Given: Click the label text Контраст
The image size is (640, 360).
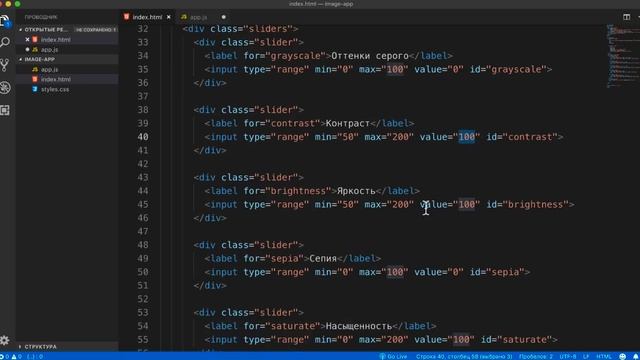Looking at the screenshot, I should 347,123.
